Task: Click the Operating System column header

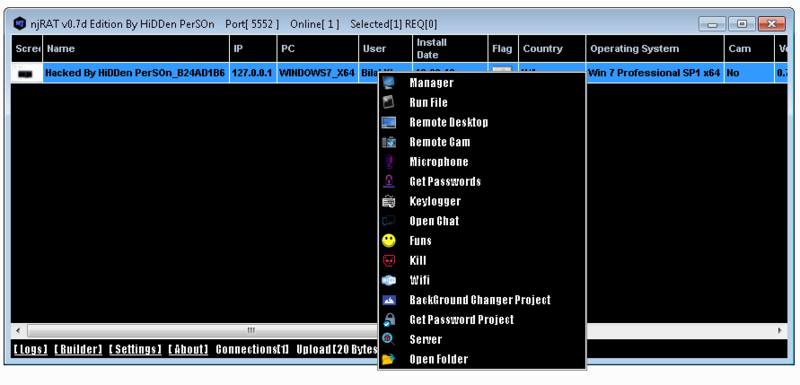Action: tap(655, 49)
